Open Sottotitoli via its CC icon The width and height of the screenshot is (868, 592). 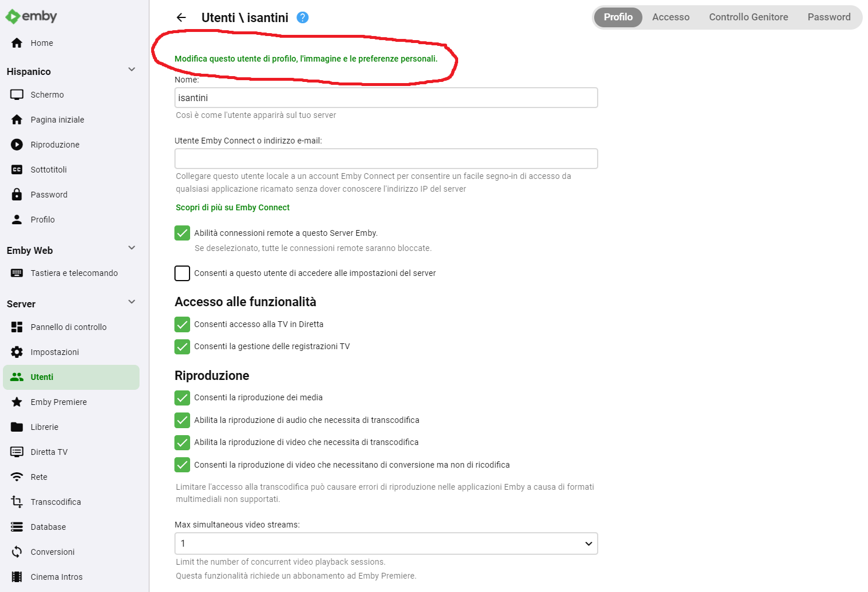[x=17, y=170]
